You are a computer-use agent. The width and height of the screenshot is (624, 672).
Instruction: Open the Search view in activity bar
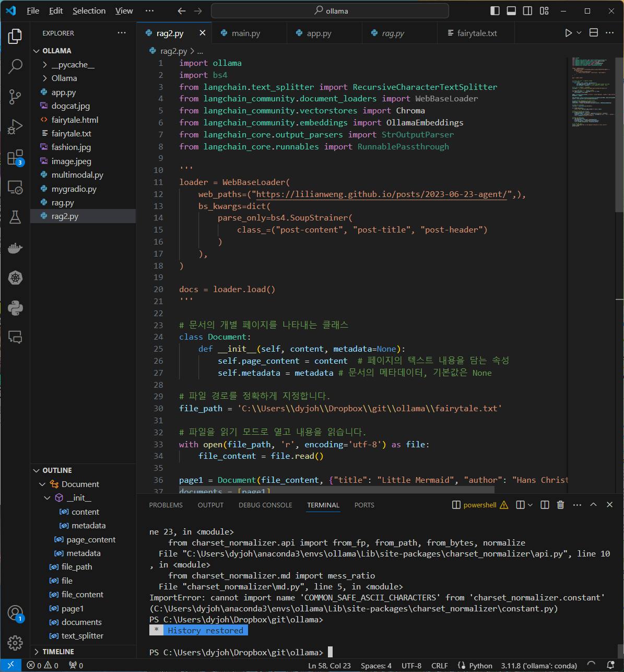(x=15, y=66)
